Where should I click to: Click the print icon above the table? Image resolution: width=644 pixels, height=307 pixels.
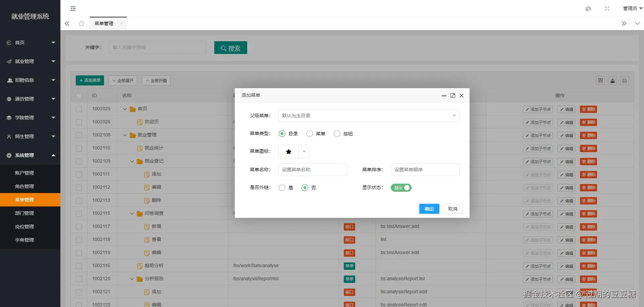[625, 81]
